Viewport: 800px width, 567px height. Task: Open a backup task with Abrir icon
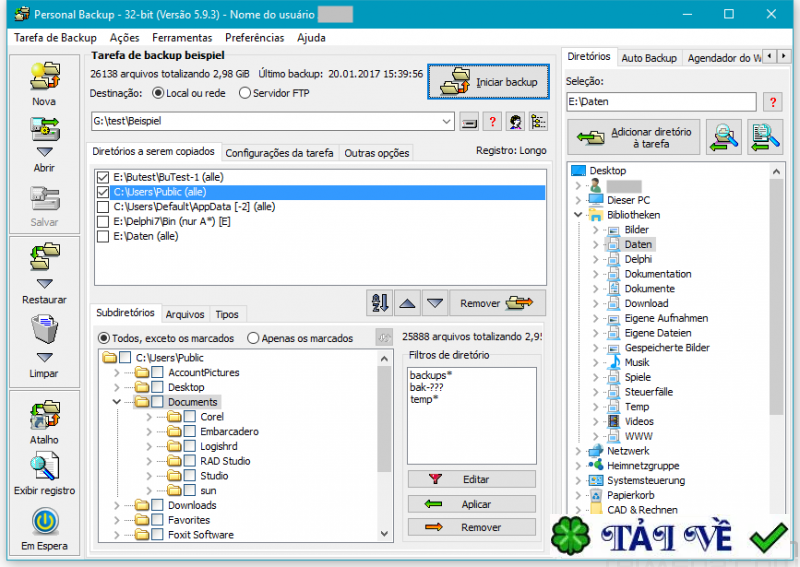coord(44,129)
